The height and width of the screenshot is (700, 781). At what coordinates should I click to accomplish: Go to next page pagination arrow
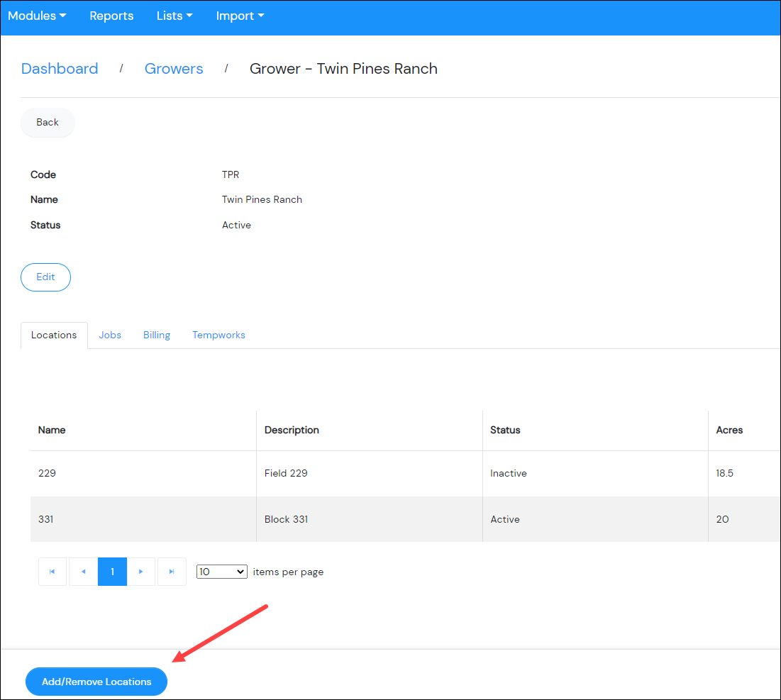coord(141,572)
